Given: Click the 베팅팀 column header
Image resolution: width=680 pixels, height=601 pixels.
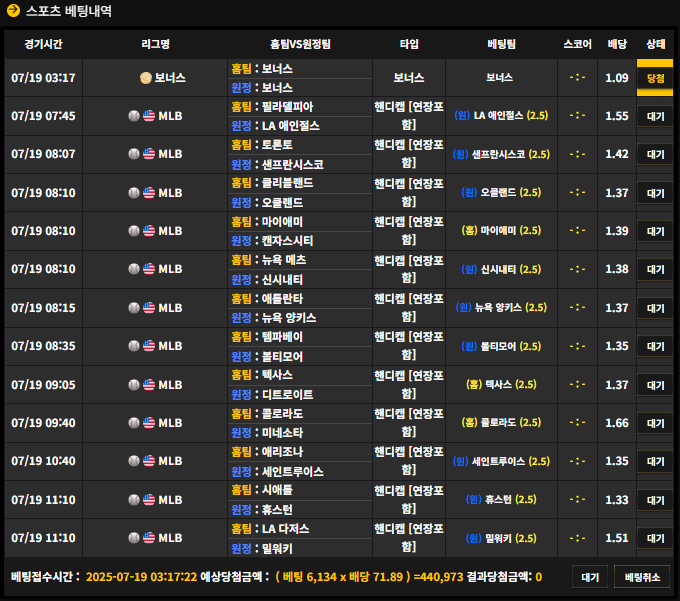Looking at the screenshot, I should tap(501, 44).
